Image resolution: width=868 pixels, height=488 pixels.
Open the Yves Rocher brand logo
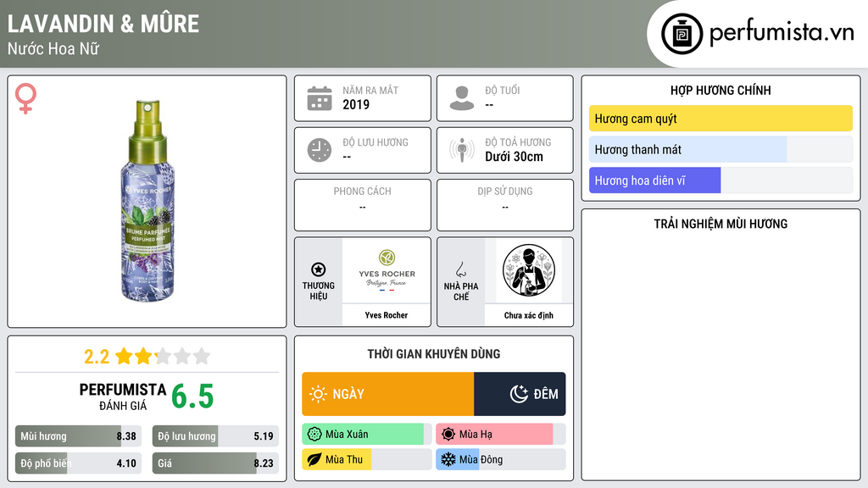pos(387,271)
